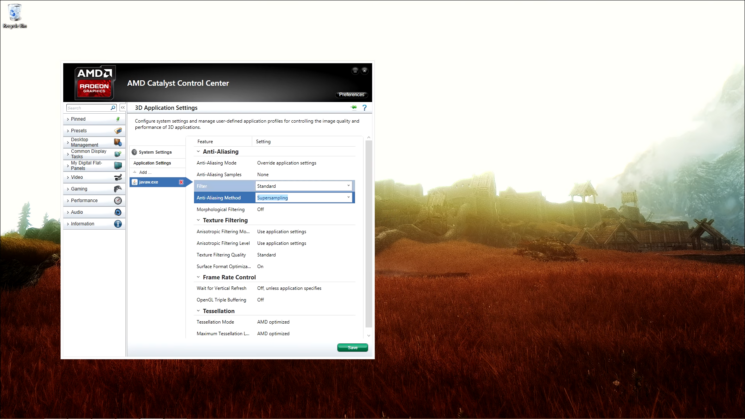The image size is (745, 419).
Task: Click the Save button
Action: 352,347
